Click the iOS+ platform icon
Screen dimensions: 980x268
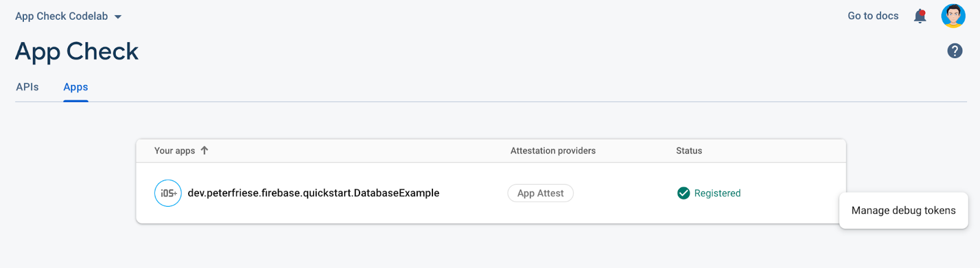(x=168, y=193)
